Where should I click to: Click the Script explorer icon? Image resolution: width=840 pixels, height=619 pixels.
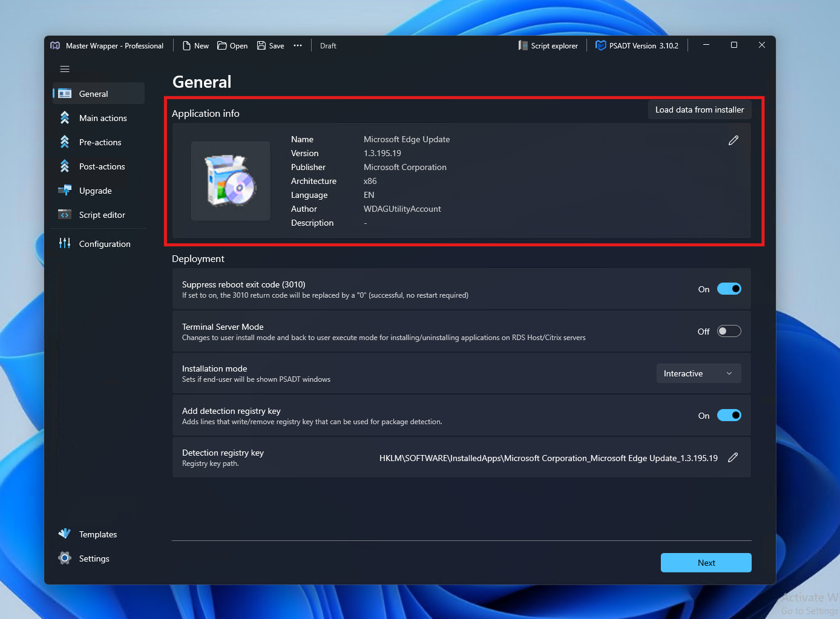pos(523,45)
